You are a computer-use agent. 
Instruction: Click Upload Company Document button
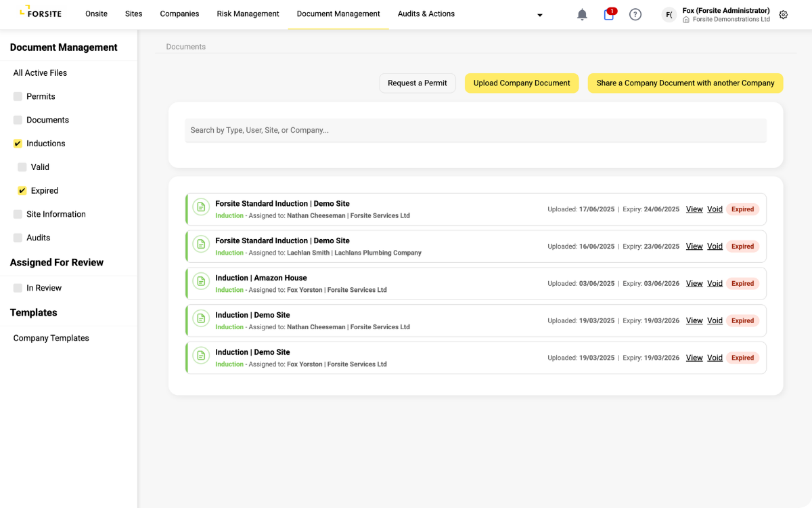522,83
